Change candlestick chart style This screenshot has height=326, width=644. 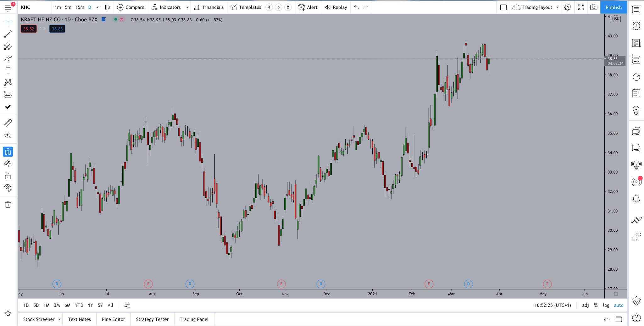(x=108, y=7)
